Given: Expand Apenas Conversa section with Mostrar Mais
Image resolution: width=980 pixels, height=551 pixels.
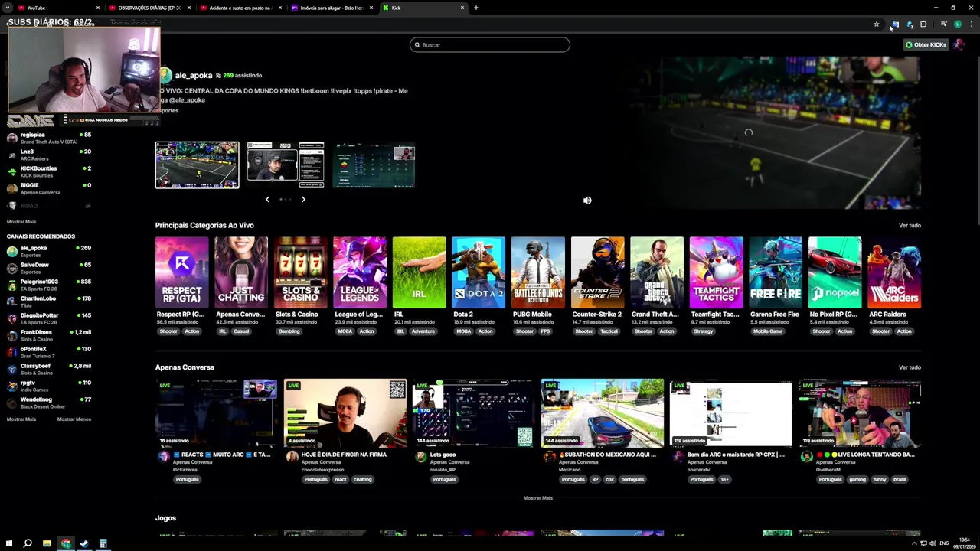Looking at the screenshot, I should pyautogui.click(x=537, y=498).
